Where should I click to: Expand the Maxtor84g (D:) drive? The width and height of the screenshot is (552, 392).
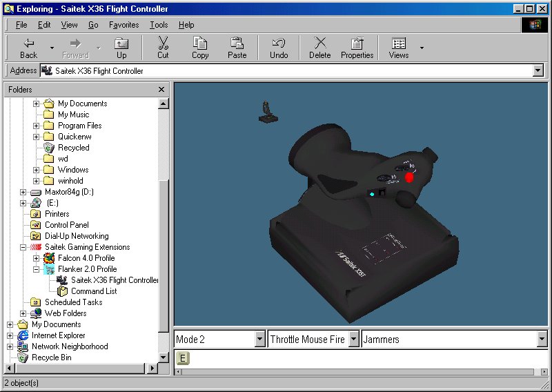(x=23, y=192)
